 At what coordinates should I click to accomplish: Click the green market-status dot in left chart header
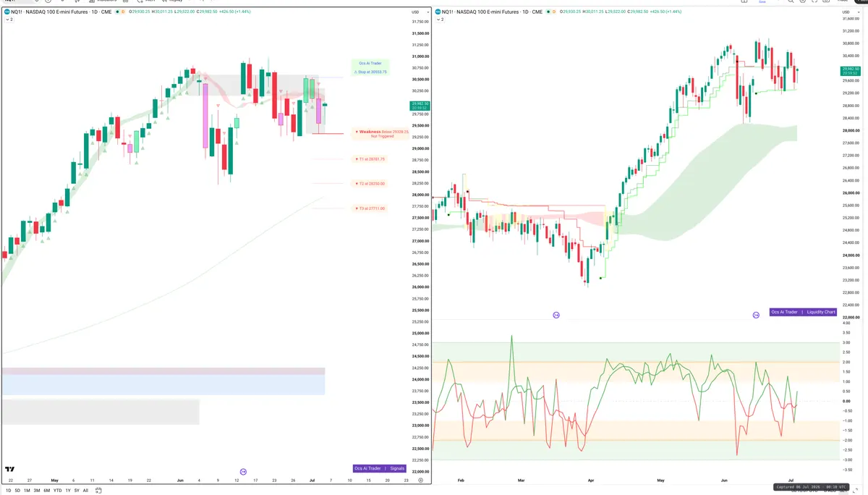click(x=117, y=12)
